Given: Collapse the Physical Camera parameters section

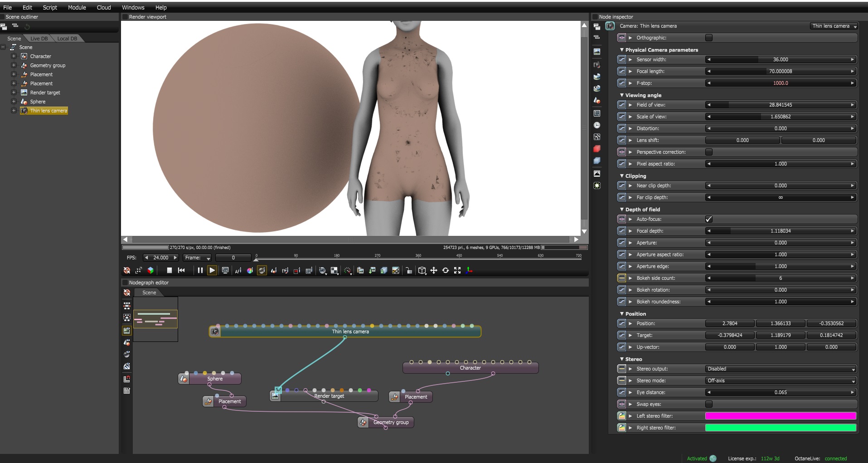Looking at the screenshot, I should (622, 50).
